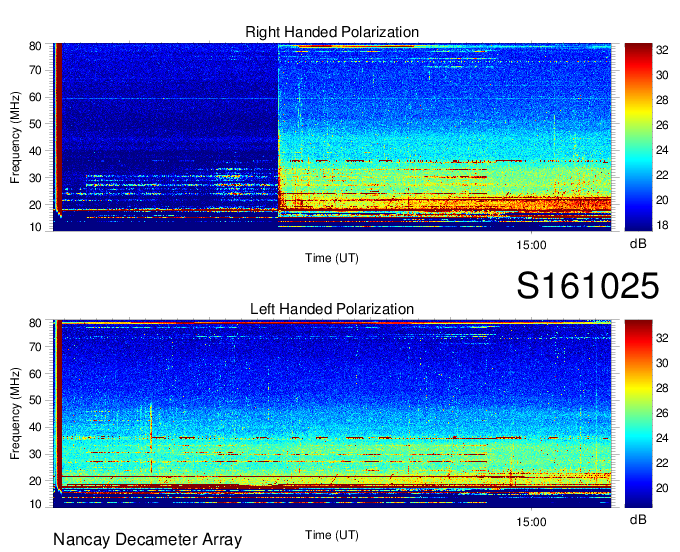This screenshot has height=552, width=680.
Task: Click the 70 MHz tick on right-handed plot
Action: pyautogui.click(x=35, y=70)
